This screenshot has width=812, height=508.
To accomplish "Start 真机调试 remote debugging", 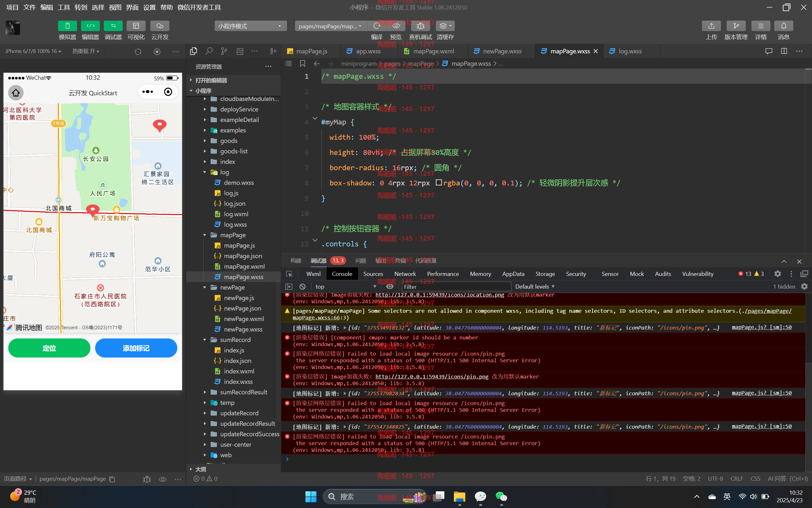I will (420, 26).
